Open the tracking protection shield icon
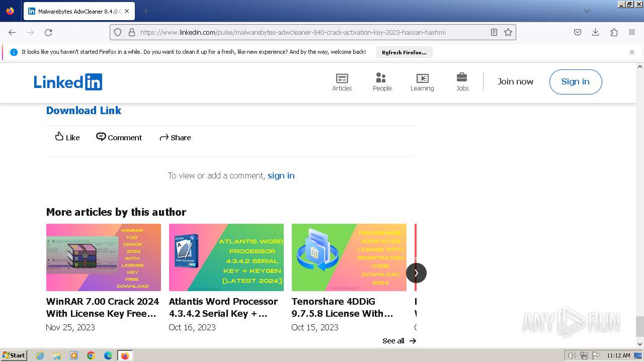 (118, 32)
